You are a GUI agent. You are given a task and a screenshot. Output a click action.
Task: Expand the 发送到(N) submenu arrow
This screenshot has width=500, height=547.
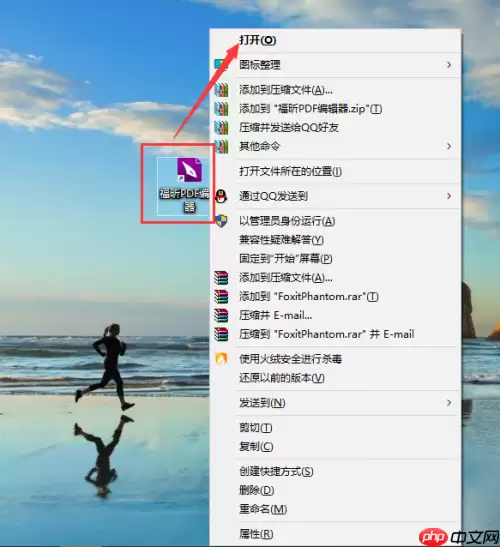[449, 403]
